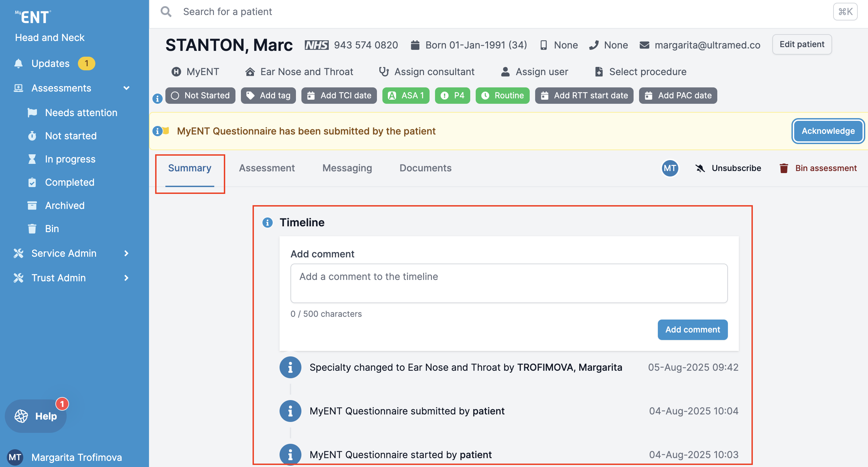This screenshot has height=467, width=868.
Task: Collapse the Assessments menu chevron
Action: click(126, 88)
